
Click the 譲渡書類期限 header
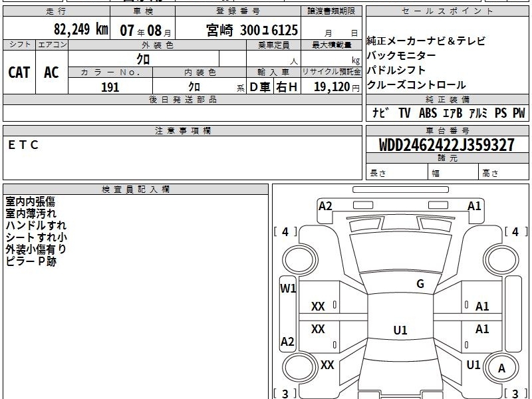click(331, 11)
